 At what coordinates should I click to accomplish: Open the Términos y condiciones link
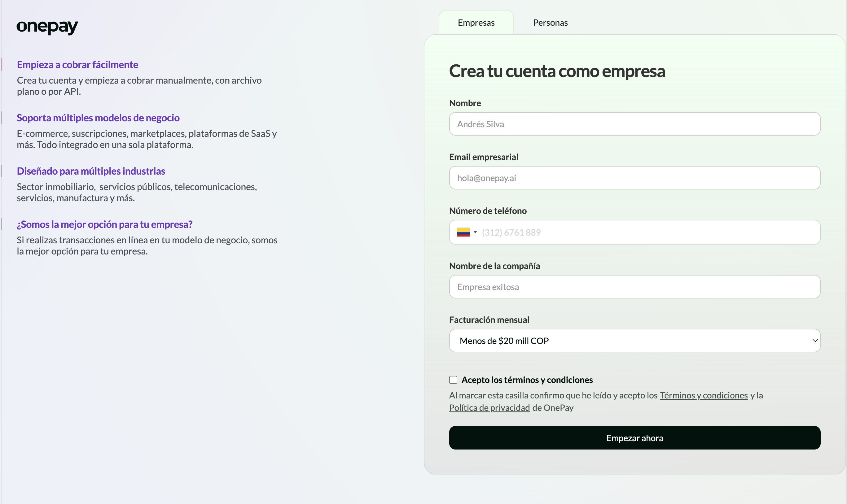pyautogui.click(x=704, y=395)
